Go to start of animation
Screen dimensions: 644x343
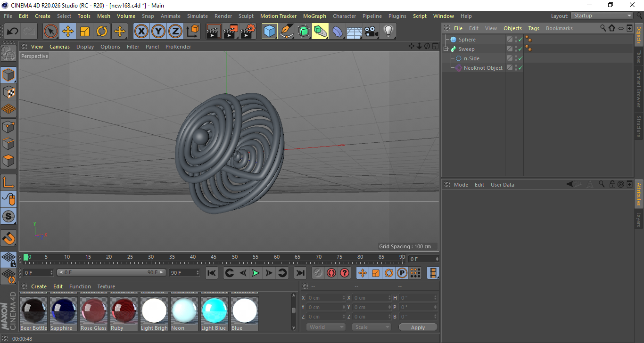(212, 273)
